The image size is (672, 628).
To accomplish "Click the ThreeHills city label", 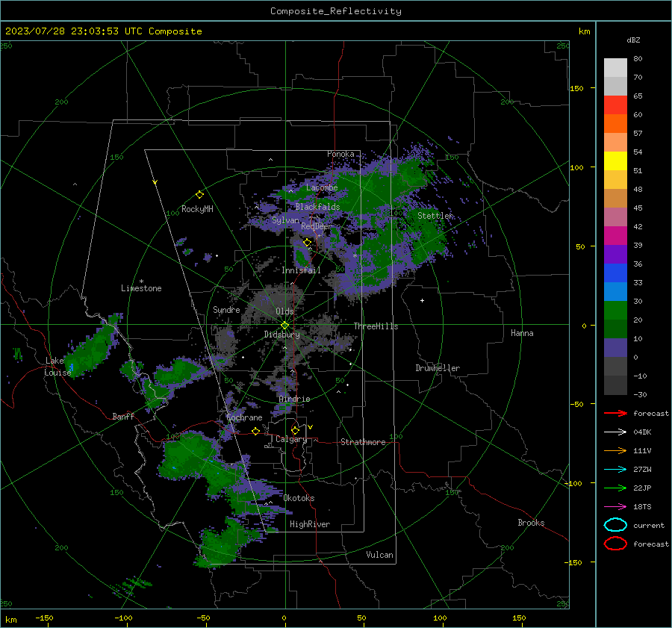I will (376, 326).
